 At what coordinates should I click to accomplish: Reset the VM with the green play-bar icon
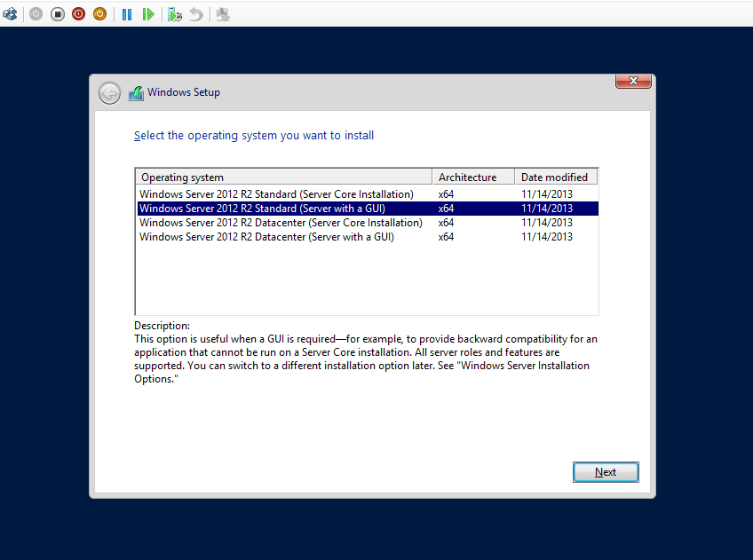point(148,14)
